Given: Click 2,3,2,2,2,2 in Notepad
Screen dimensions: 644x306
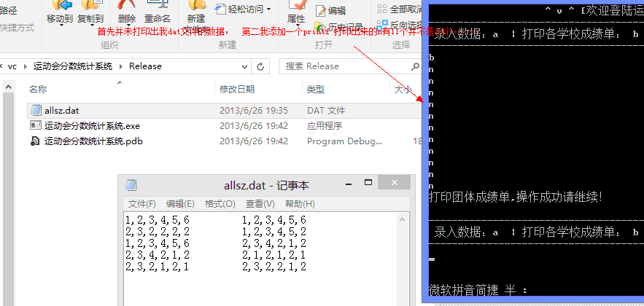Looking at the screenshot, I should [158, 232].
